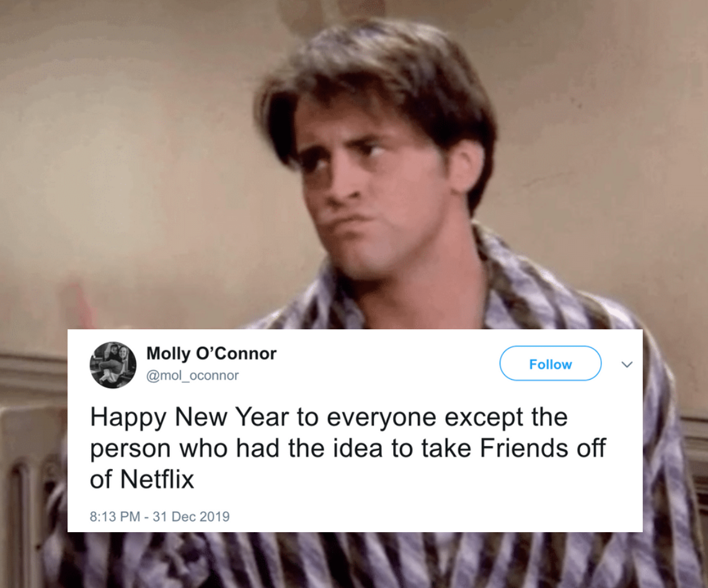
Task: Select the '31 Dec 2019' date text
Action: click(191, 516)
